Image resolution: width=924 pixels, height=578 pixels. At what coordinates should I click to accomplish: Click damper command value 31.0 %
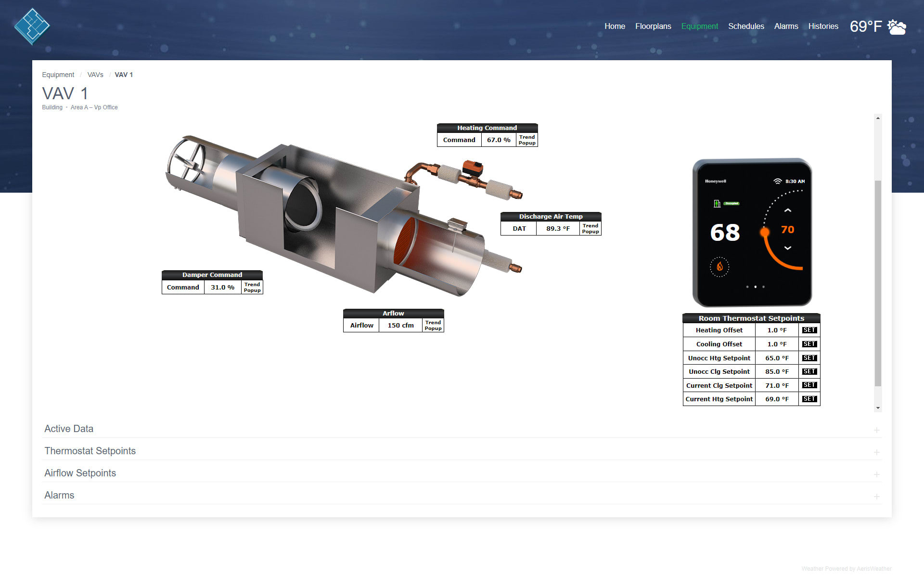[222, 287]
